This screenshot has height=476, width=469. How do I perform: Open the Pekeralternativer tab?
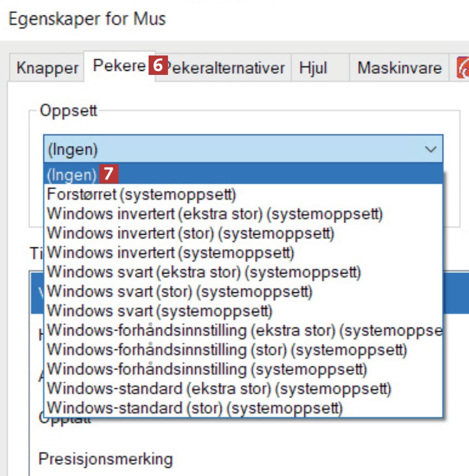tap(223, 68)
